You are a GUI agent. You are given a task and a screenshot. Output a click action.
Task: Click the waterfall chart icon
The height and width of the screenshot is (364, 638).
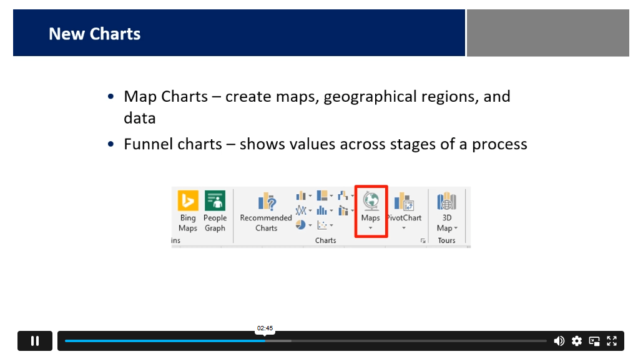[343, 195]
